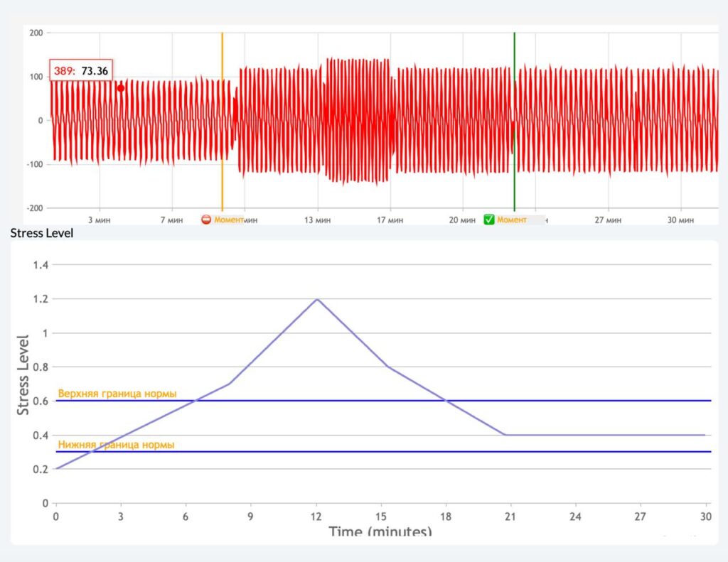Click the orange 'Момент' label text
The width and height of the screenshot is (728, 562).
coord(229,220)
